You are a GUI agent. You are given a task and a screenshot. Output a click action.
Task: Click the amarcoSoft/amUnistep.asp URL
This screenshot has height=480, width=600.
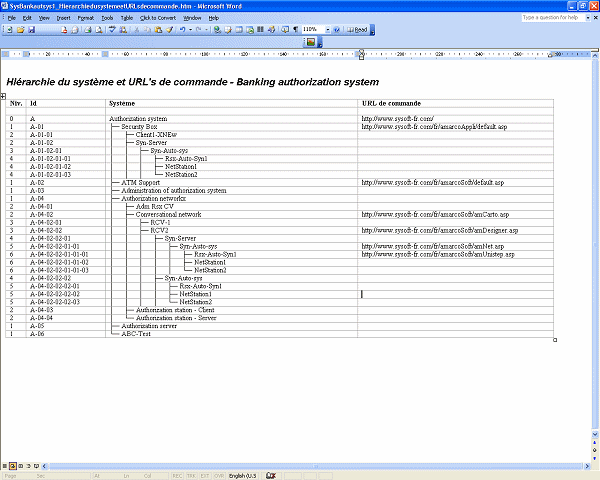point(438,254)
